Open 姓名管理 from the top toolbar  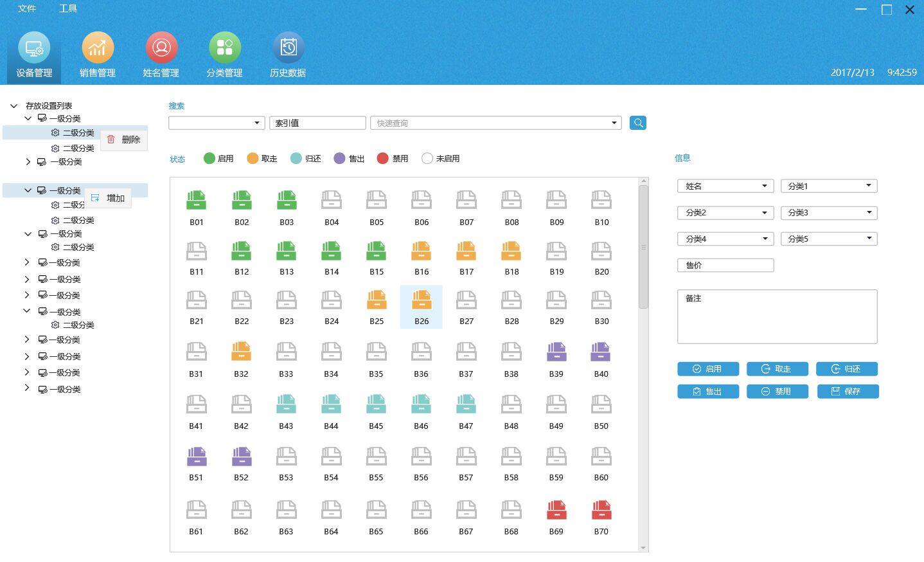point(161,55)
